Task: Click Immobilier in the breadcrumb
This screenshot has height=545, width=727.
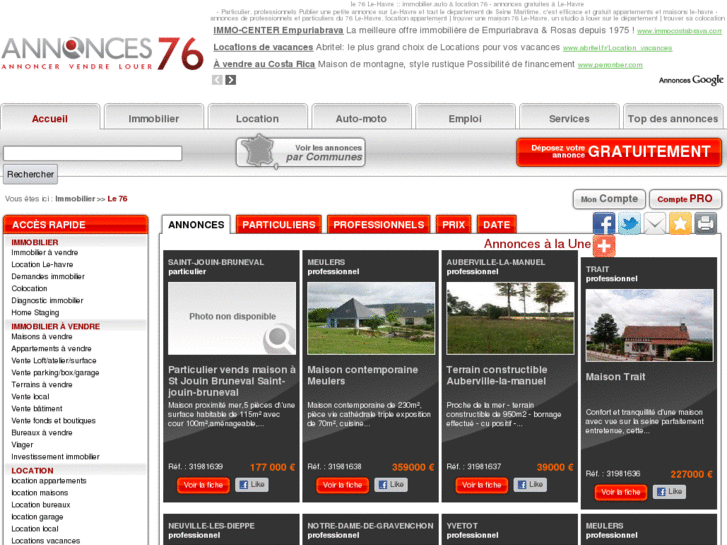Action: [x=75, y=199]
